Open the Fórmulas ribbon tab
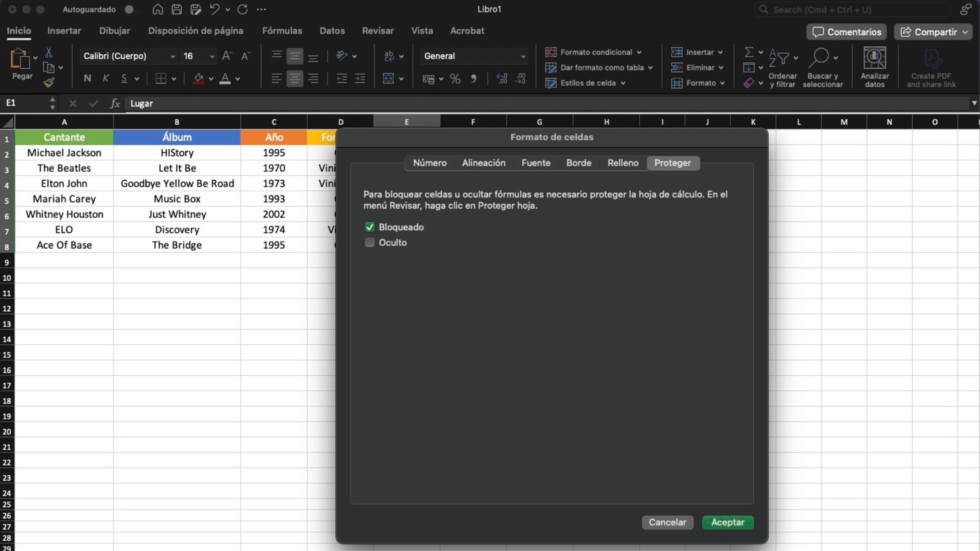 (282, 31)
